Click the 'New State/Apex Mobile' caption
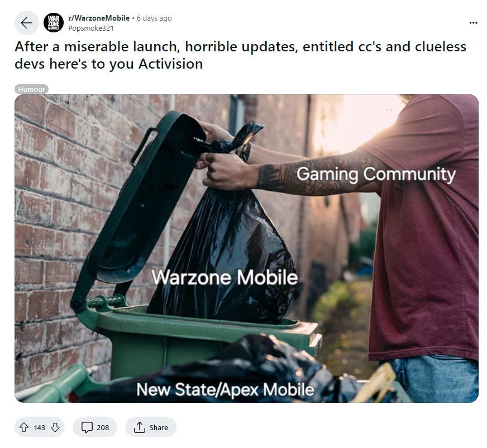Screen dimensions: 487x448 (225, 389)
